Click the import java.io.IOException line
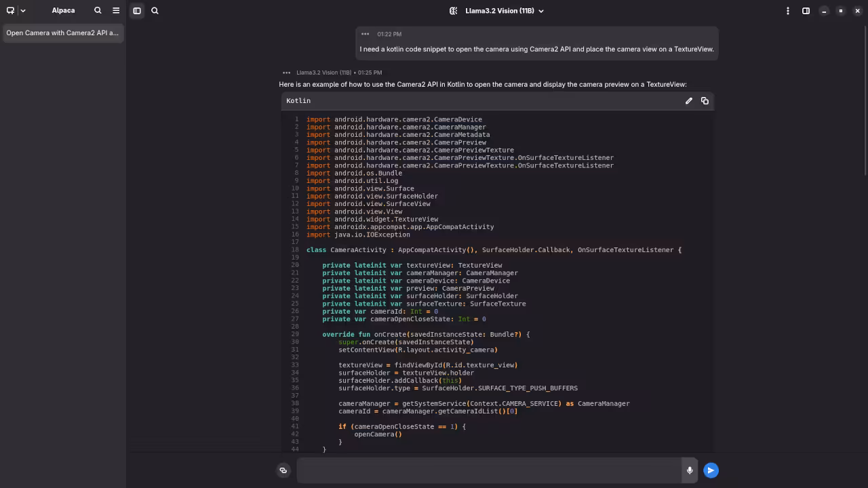The image size is (868, 488). coord(358,235)
